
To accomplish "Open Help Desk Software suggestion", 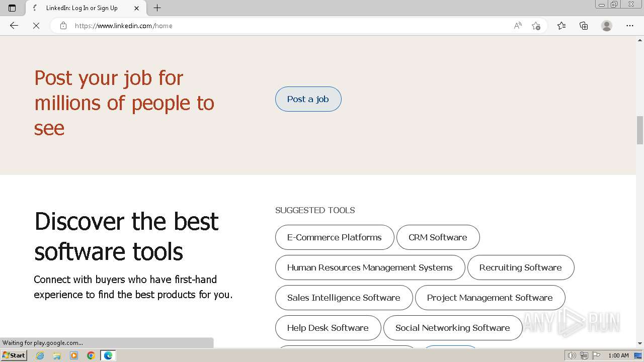I will (x=328, y=328).
